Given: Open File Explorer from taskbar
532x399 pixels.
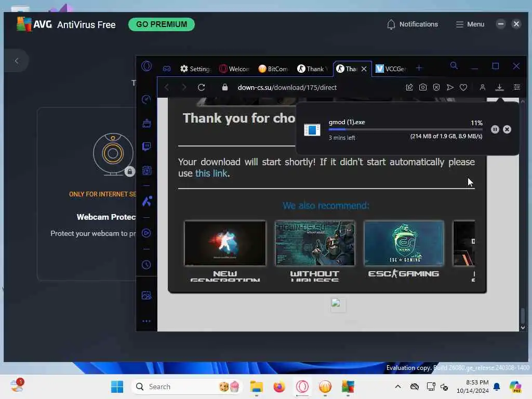Looking at the screenshot, I should coord(257,387).
